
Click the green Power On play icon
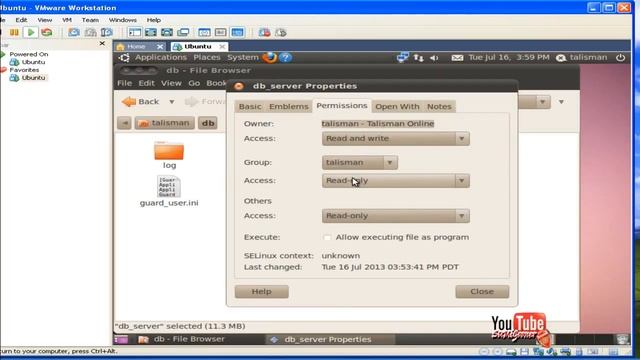click(x=31, y=32)
